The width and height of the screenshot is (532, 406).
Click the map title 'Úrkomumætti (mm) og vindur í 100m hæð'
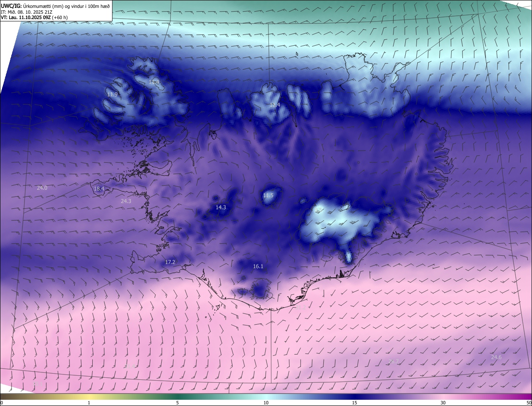pyautogui.click(x=66, y=6)
